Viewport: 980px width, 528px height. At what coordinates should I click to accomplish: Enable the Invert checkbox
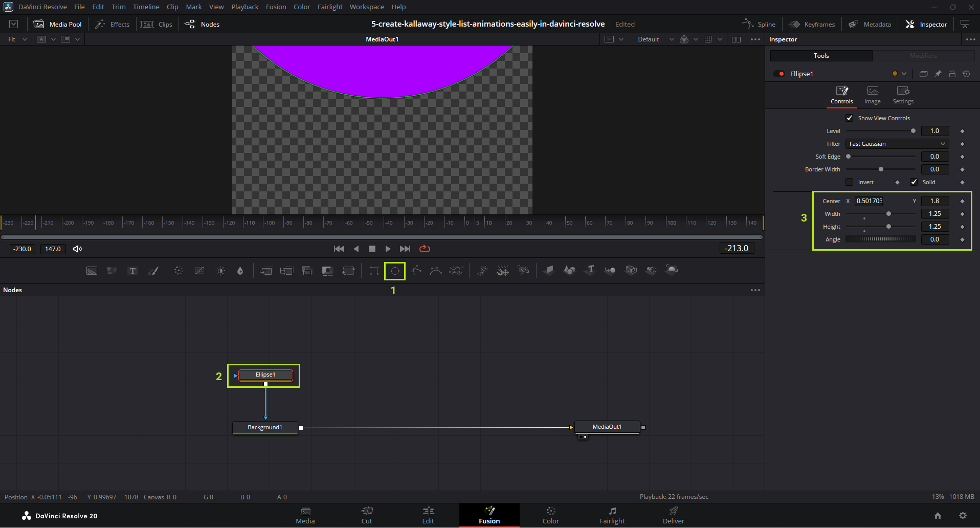tap(850, 182)
